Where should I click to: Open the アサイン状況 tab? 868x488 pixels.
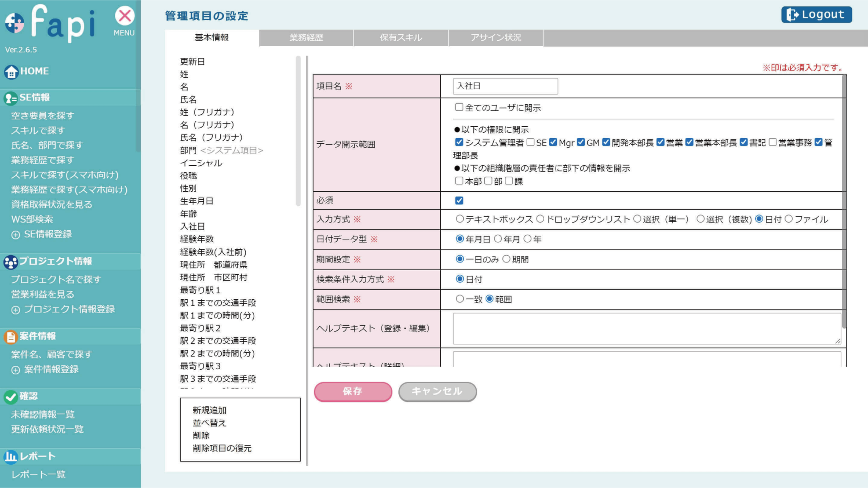[x=495, y=38]
